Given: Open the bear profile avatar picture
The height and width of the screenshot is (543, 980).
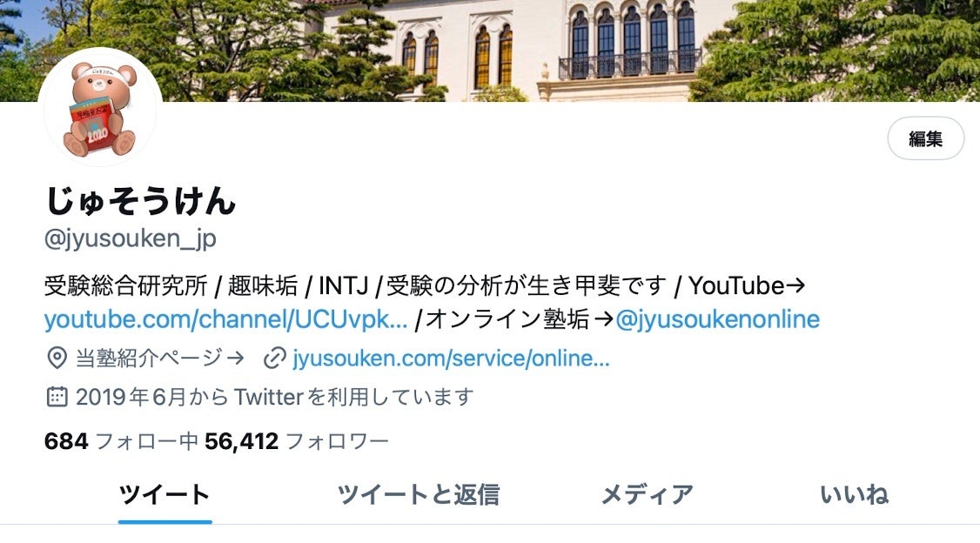Looking at the screenshot, I should pos(100,108).
